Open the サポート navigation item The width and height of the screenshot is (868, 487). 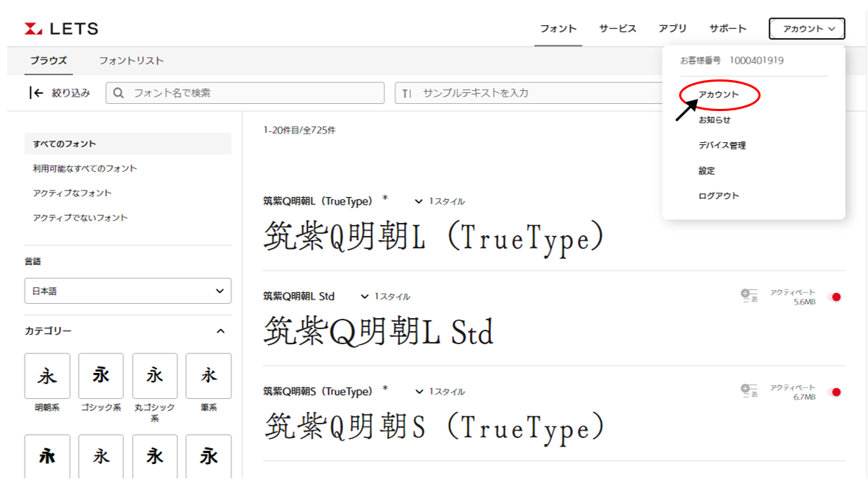pyautogui.click(x=728, y=29)
